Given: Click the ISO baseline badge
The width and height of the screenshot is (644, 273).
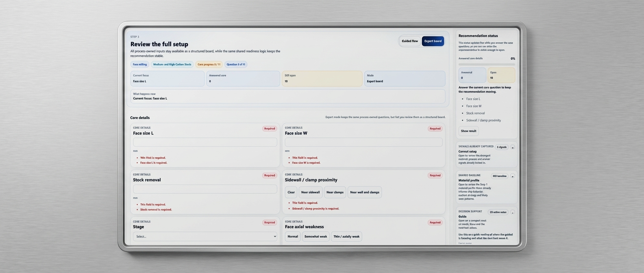Looking at the screenshot, I should pyautogui.click(x=499, y=176).
